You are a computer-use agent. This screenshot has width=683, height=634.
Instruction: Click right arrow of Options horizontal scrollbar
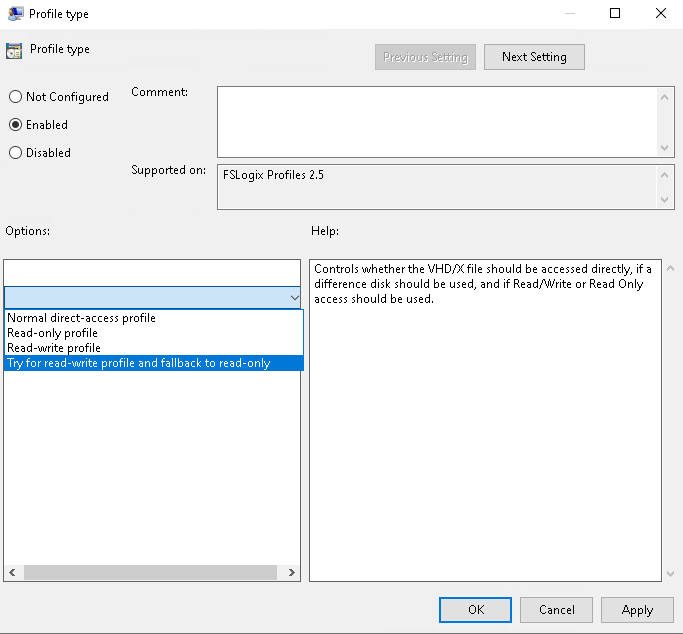(x=291, y=573)
